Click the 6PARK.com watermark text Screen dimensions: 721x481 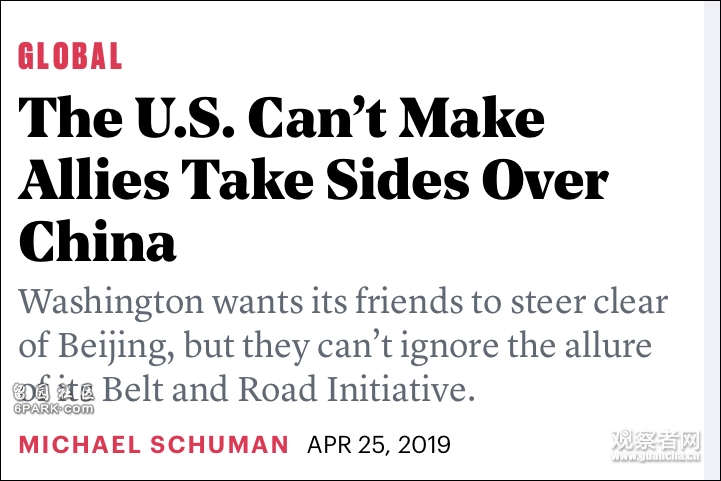[53, 408]
